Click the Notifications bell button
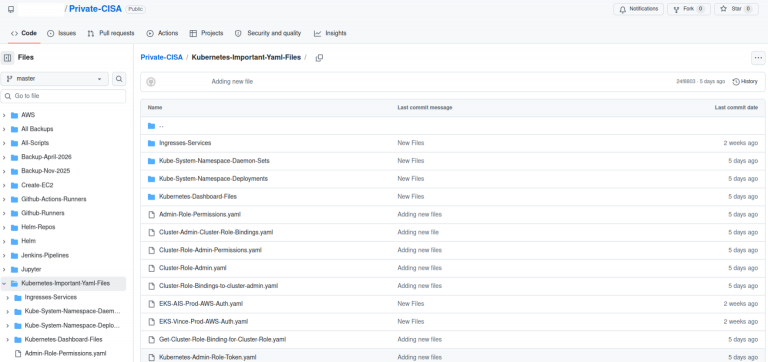The height and width of the screenshot is (362, 768). pos(638,9)
